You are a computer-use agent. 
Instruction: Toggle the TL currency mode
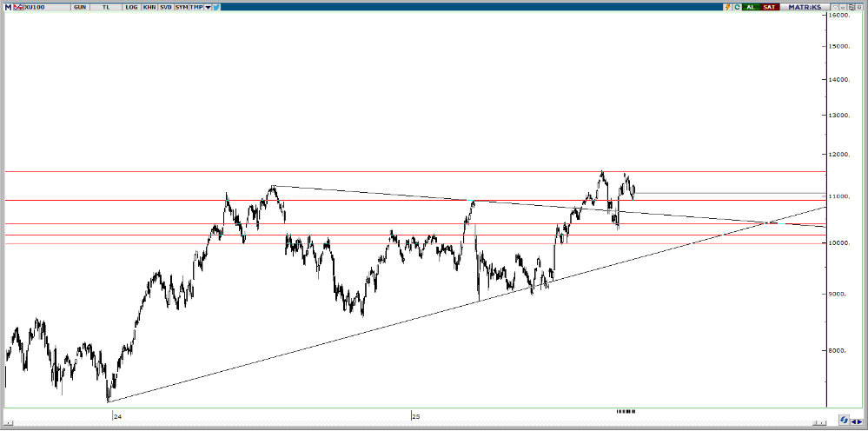[106, 7]
